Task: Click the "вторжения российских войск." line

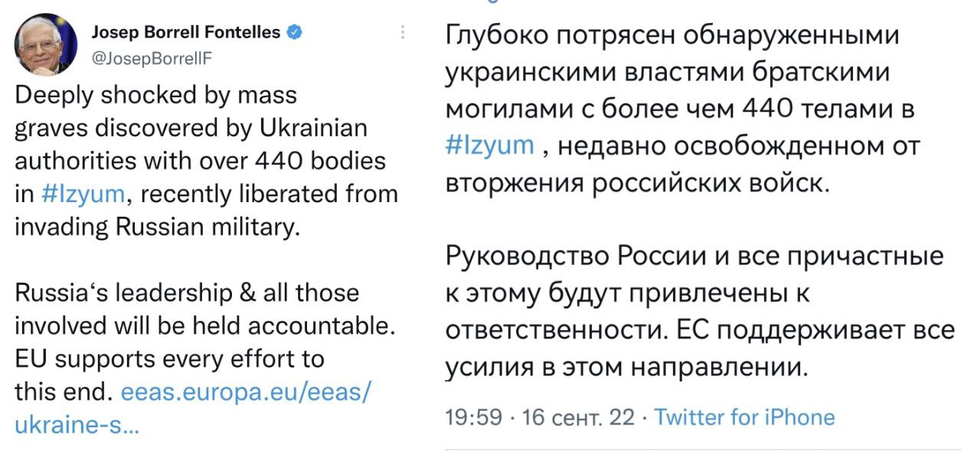Action: pos(637,184)
